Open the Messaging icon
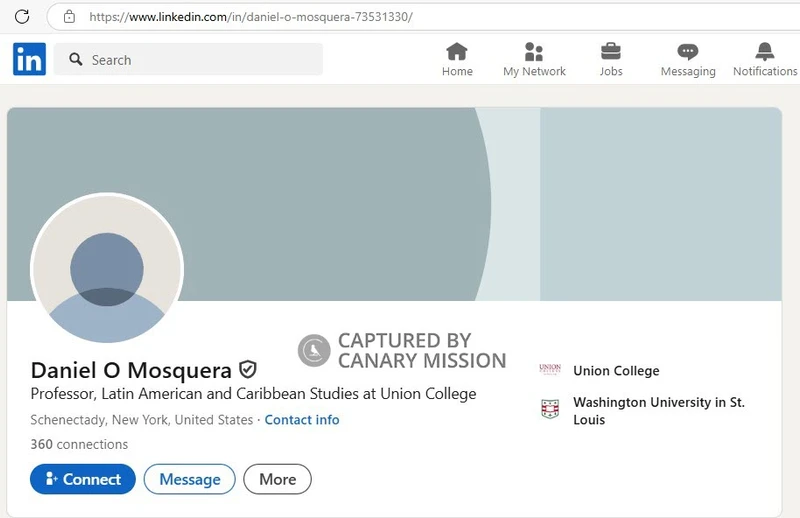This screenshot has width=800, height=518. click(x=688, y=52)
